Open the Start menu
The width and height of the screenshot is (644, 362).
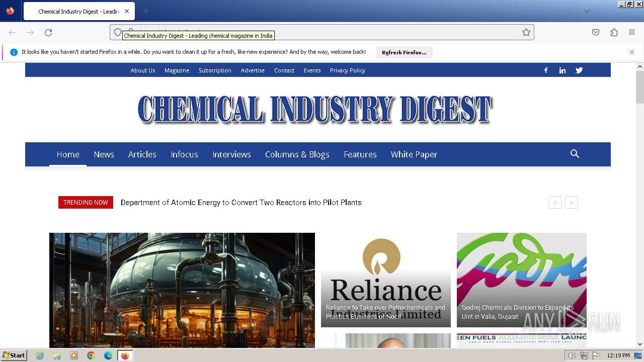pos(14,355)
